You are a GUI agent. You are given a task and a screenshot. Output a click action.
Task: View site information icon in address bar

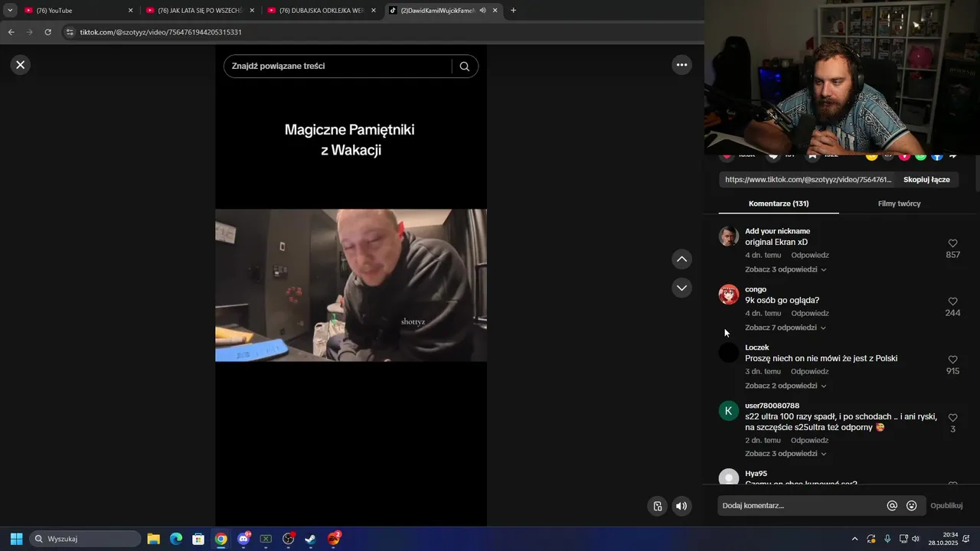(x=70, y=32)
